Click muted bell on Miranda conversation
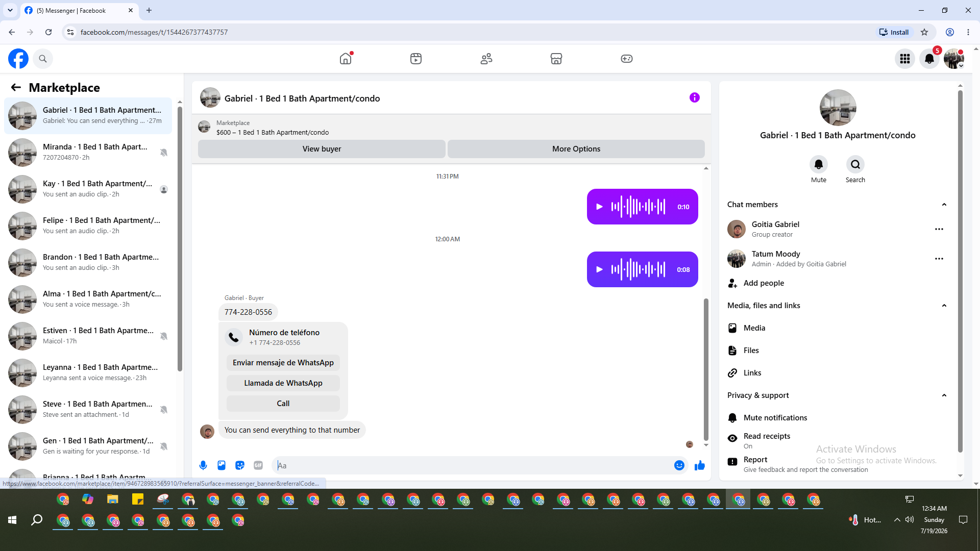Viewport: 980px width, 551px height. 164,153
